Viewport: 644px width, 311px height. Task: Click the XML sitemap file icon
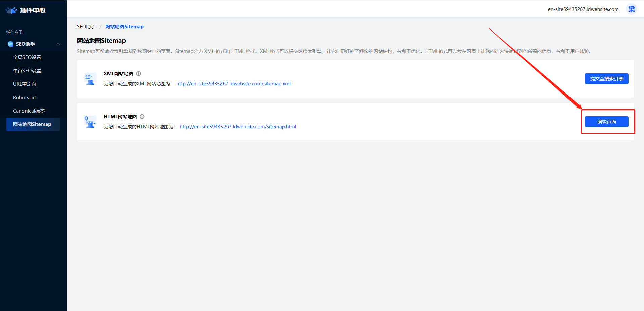[90, 79]
